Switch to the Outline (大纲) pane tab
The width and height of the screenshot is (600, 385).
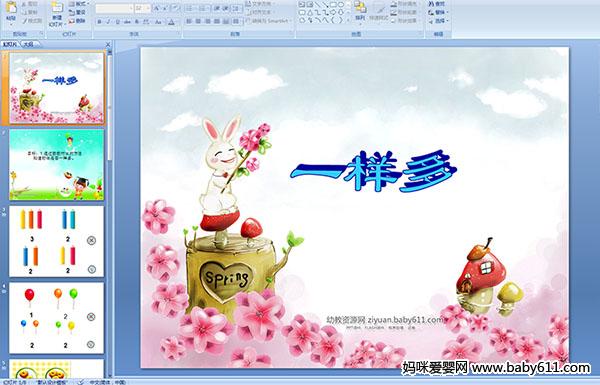(28, 44)
